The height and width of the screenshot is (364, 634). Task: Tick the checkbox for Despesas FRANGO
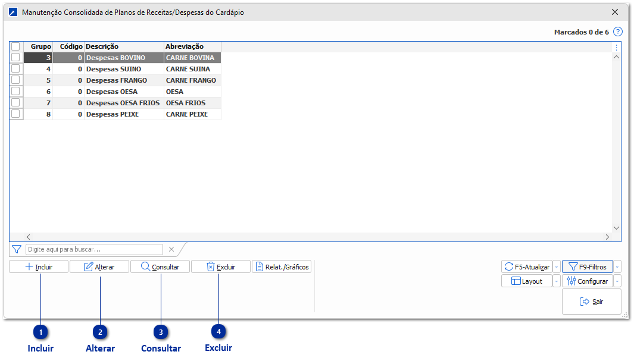15,80
